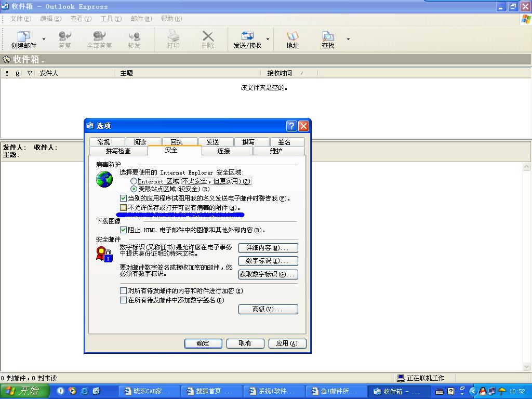Switch to 搜狐首页 taskbar window
The width and height of the screenshot is (532, 399).
point(211,391)
